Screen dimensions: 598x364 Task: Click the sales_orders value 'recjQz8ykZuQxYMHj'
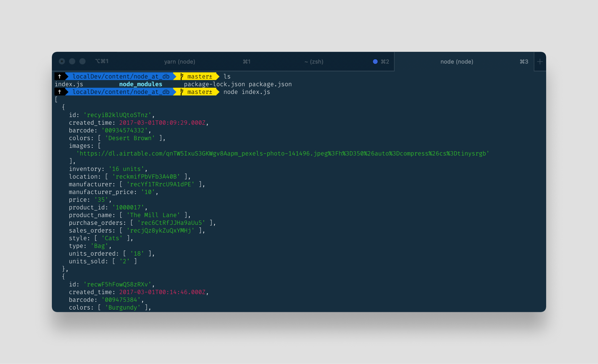click(x=160, y=230)
